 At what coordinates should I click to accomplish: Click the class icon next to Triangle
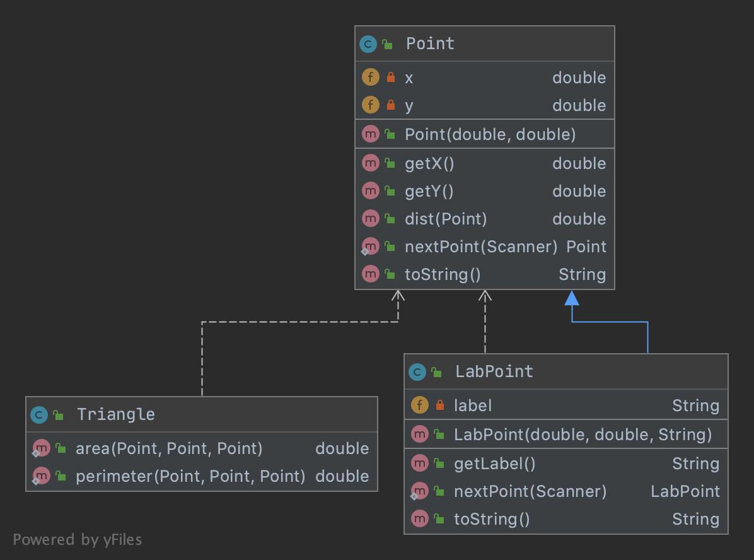point(39,415)
